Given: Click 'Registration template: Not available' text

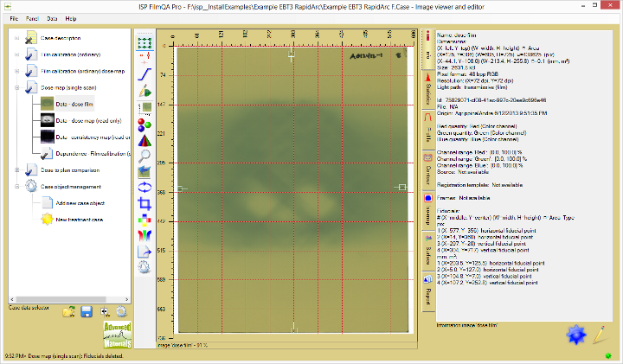Looking at the screenshot, I should coord(479,185).
